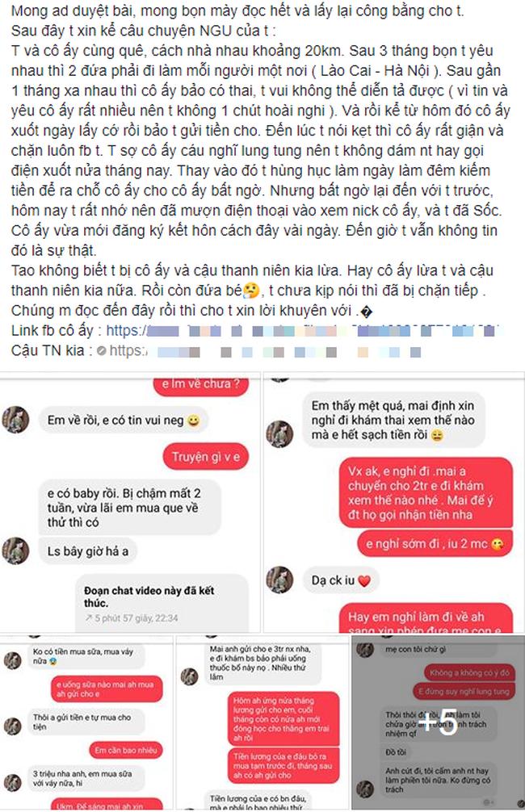Click the avatar beside 'Em thấy mệt quá' message
This screenshot has height=812, width=525.
[279, 433]
